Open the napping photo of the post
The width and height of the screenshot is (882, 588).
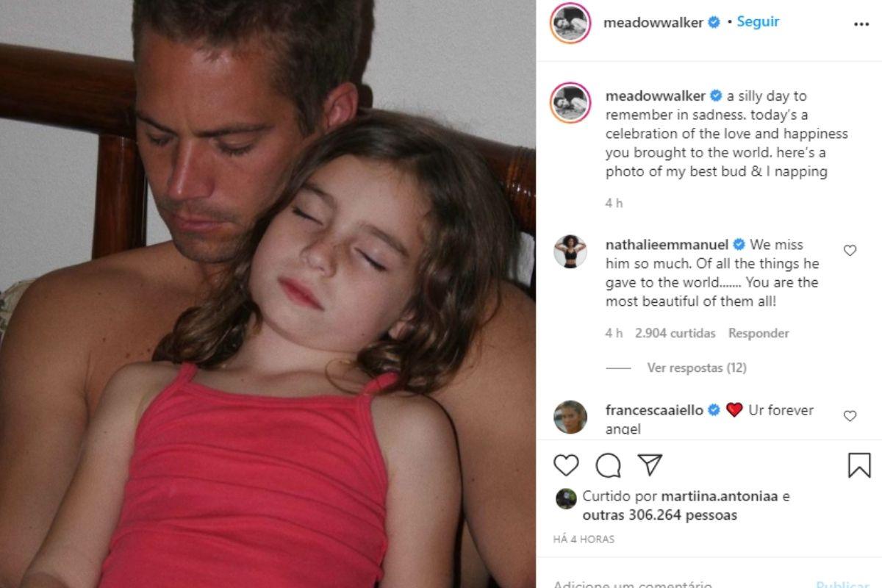click(268, 294)
